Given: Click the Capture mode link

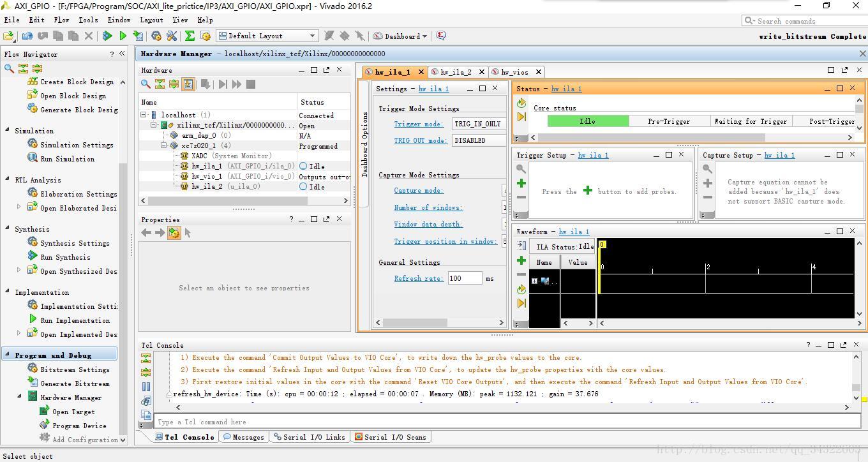Looking at the screenshot, I should click(419, 190).
